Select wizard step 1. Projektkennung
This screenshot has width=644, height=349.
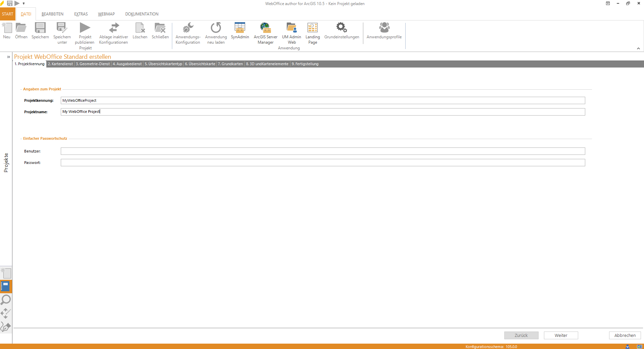30,64
